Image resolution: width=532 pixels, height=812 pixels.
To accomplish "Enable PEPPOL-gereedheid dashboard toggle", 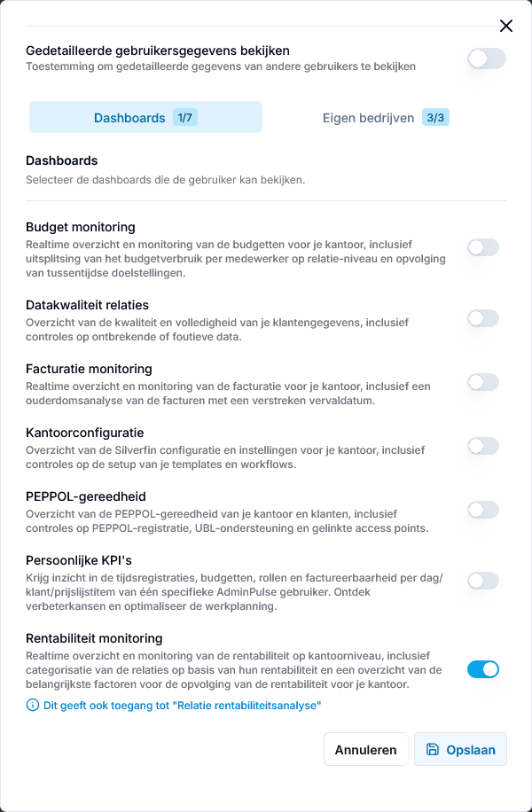I will 482,510.
